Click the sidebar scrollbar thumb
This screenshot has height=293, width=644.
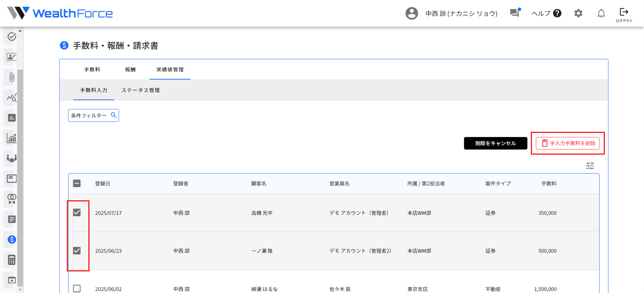[x=20, y=178]
